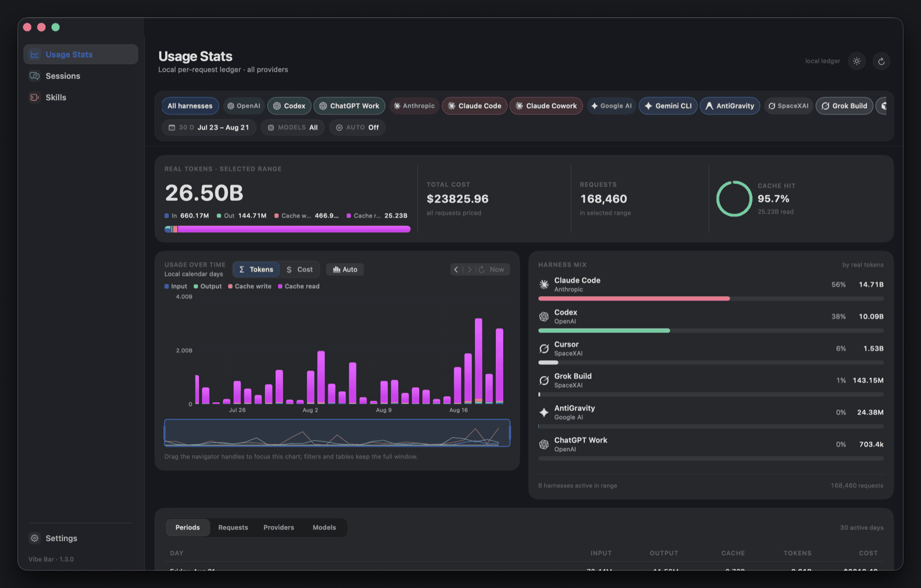
Task: Click the Skills icon in sidebar
Action: [35, 97]
